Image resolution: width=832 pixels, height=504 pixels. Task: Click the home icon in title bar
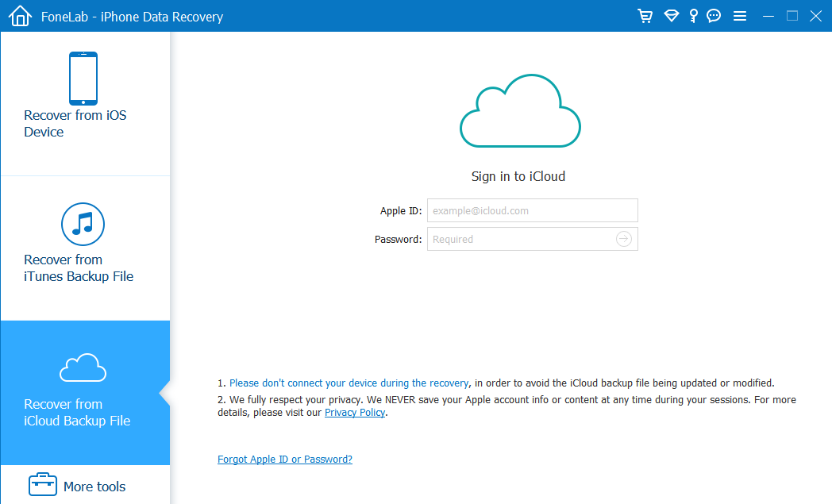point(19,16)
